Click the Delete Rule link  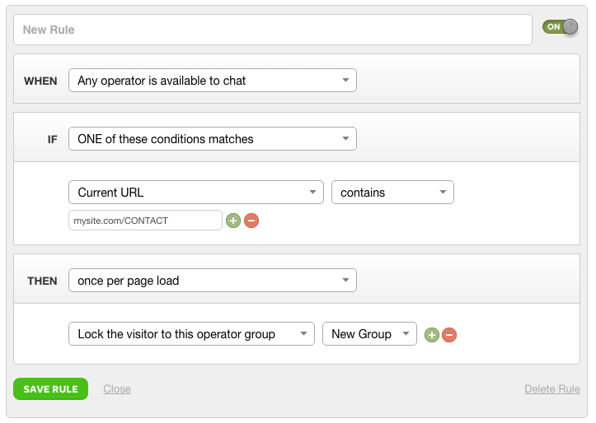pyautogui.click(x=552, y=389)
